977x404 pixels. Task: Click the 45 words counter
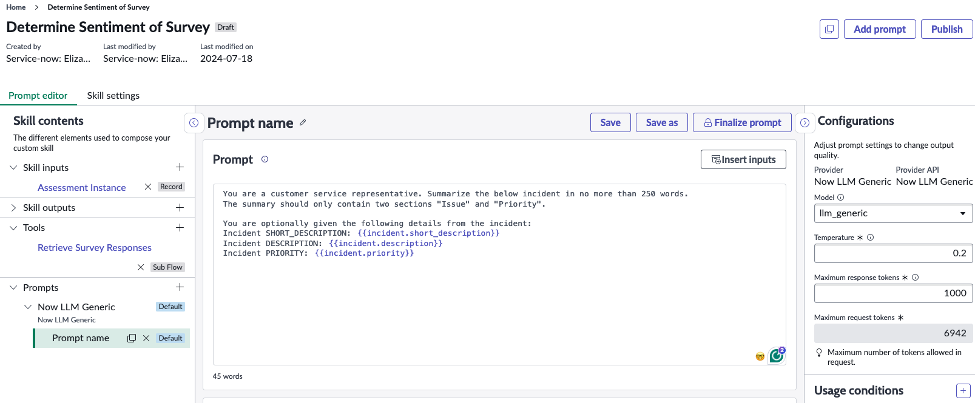click(227, 377)
